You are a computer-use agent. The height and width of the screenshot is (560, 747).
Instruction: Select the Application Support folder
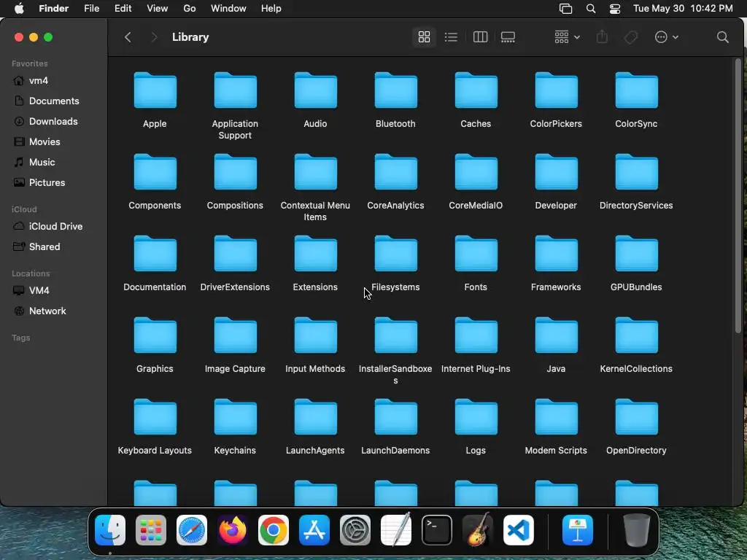click(x=236, y=90)
